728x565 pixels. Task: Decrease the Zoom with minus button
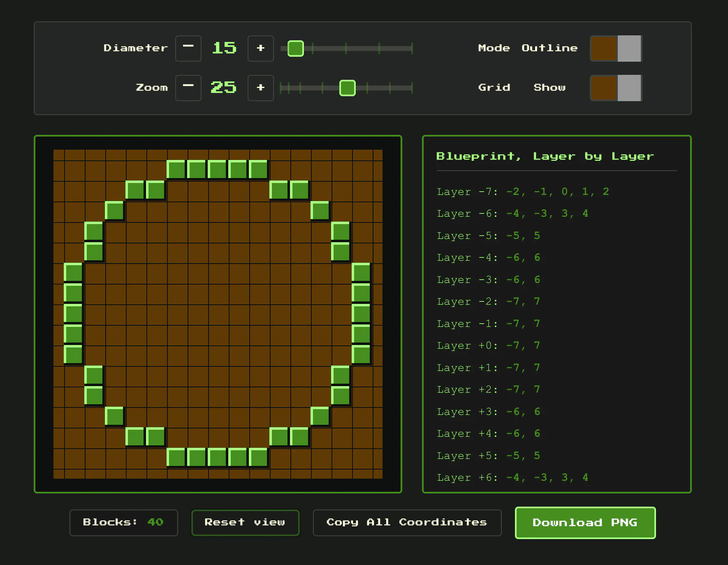[x=188, y=88]
